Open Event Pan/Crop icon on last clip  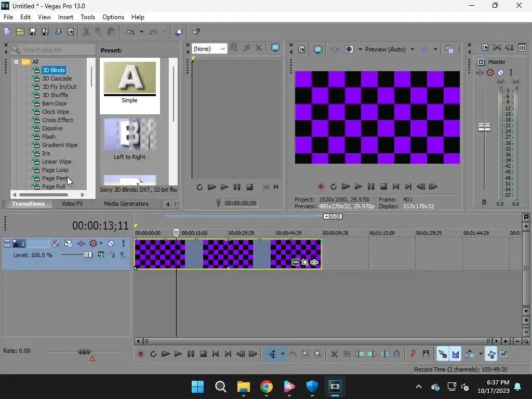[x=304, y=262]
